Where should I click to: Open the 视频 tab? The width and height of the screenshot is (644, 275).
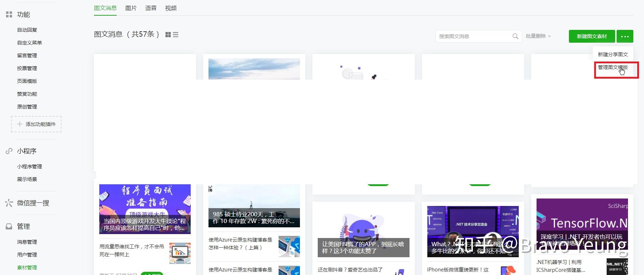pos(171,8)
